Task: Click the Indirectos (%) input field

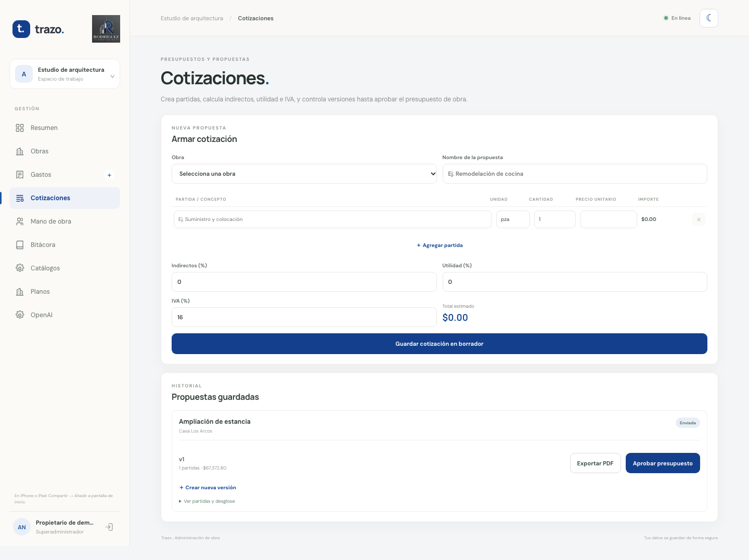Action: [x=304, y=282]
